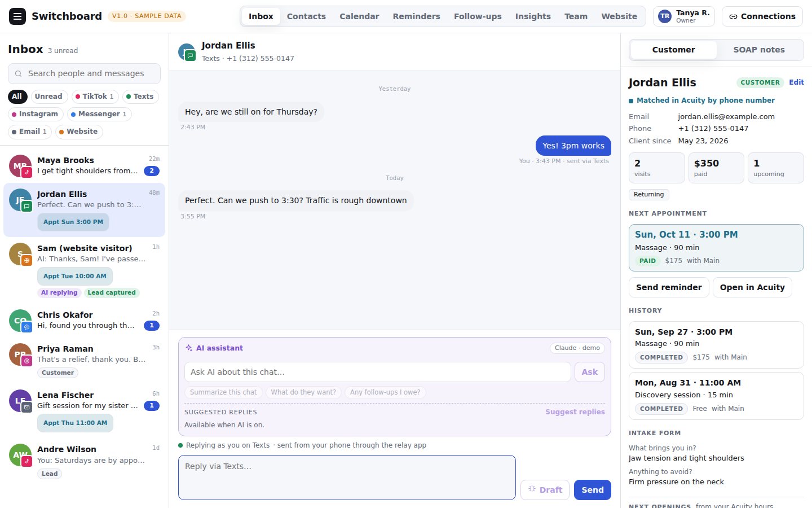Click Open in Acuity button
812x508 pixels.
pos(752,287)
